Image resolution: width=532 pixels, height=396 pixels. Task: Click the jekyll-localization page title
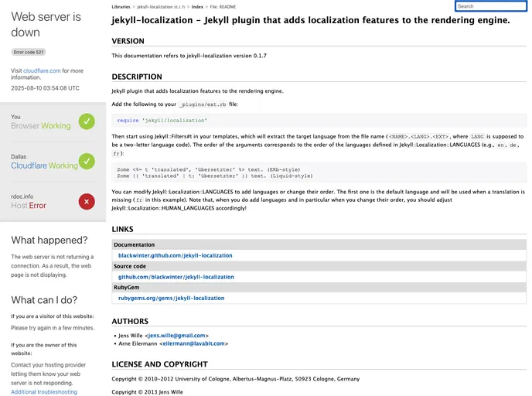[x=310, y=20]
